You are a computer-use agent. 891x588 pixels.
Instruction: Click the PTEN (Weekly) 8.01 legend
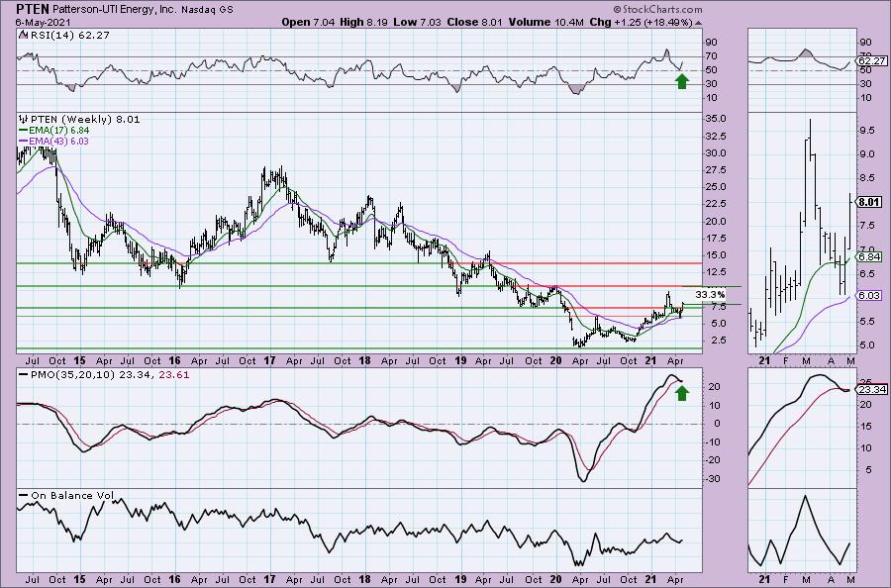85,120
